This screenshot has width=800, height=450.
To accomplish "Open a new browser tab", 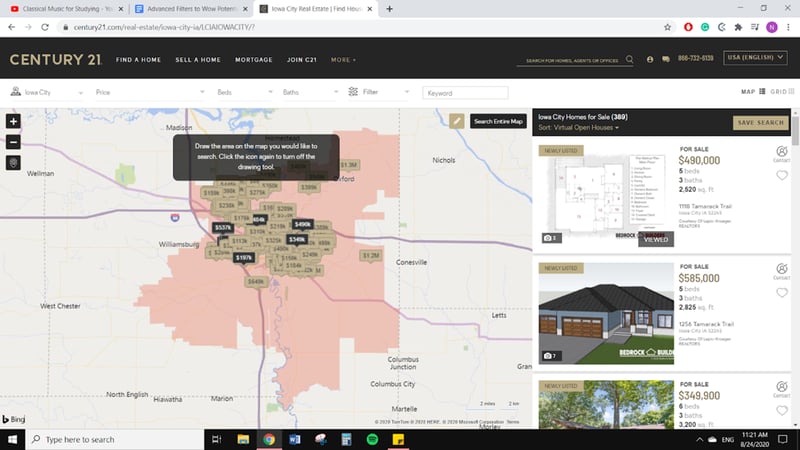I will coord(389,9).
